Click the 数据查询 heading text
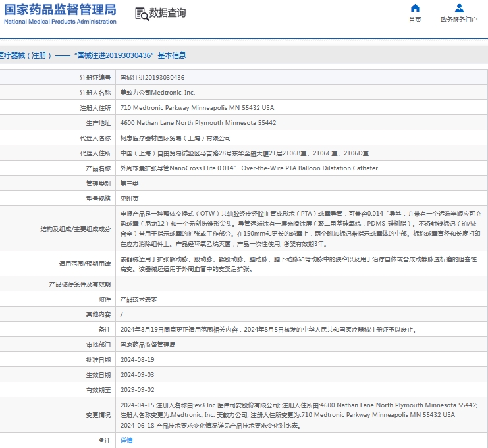This screenshot has width=488, height=448. (x=167, y=13)
